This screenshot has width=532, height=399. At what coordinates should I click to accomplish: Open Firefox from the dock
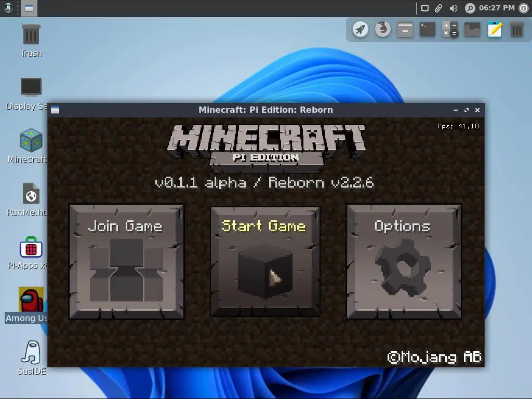click(383, 30)
